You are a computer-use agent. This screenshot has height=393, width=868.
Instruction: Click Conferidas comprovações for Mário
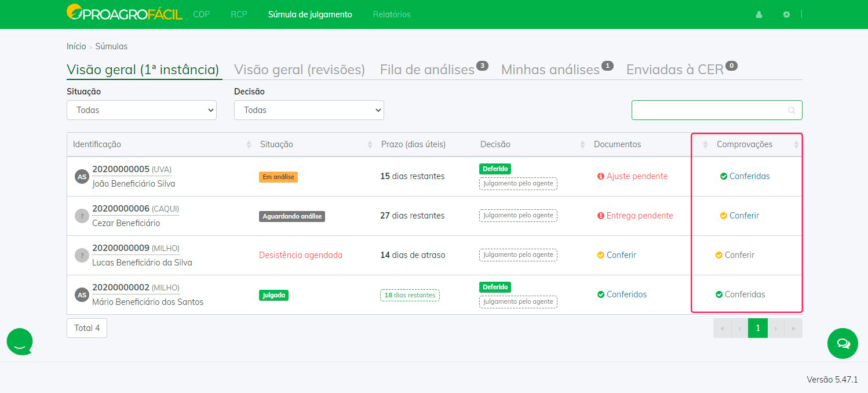740,294
